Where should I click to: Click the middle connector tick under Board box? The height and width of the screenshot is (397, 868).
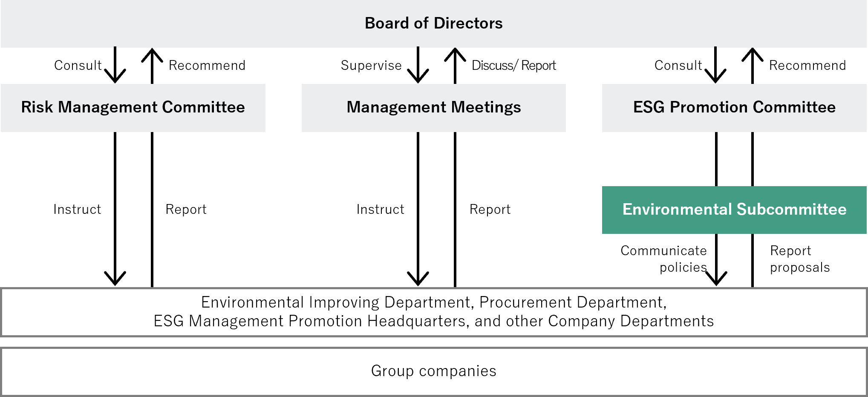tap(418, 47)
